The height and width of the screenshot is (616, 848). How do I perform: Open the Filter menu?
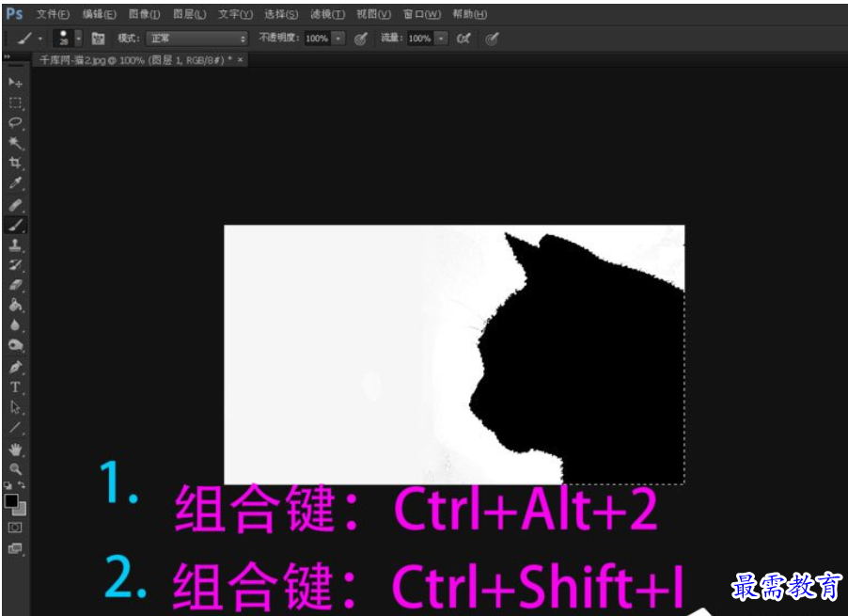click(328, 14)
